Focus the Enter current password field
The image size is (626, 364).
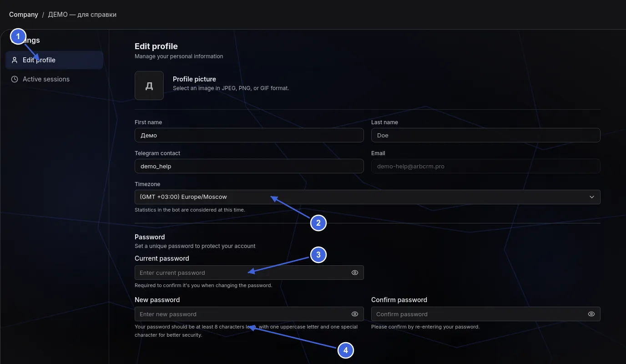coord(249,273)
